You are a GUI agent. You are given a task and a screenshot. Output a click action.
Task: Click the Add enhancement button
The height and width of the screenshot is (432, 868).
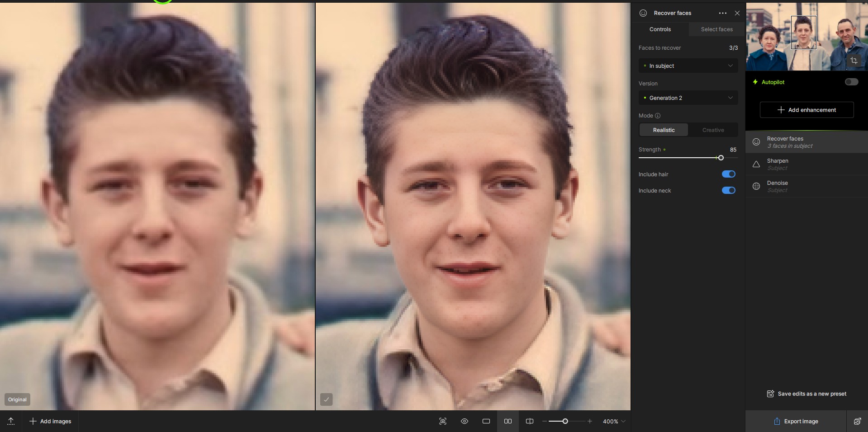806,110
